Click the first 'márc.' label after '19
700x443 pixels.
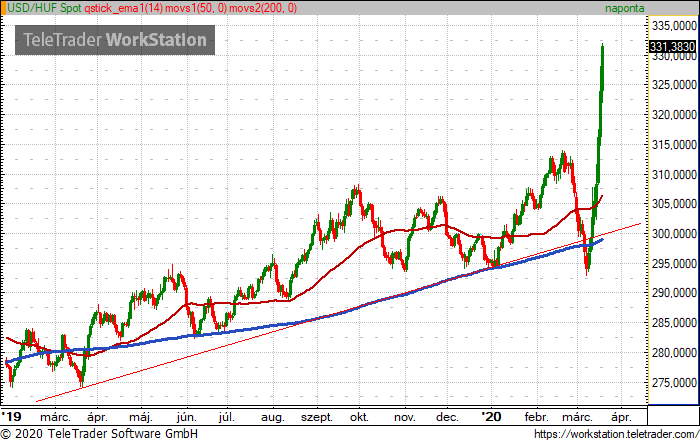(x=55, y=418)
